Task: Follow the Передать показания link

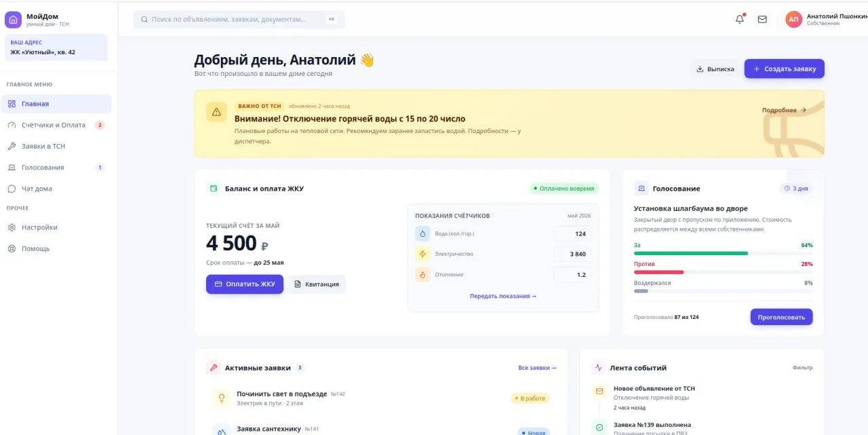Action: (x=503, y=296)
